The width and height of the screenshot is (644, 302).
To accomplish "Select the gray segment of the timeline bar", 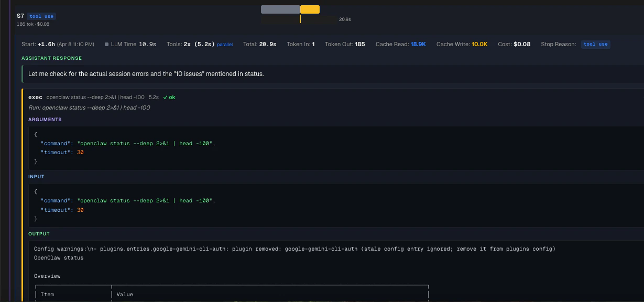I will pos(280,9).
